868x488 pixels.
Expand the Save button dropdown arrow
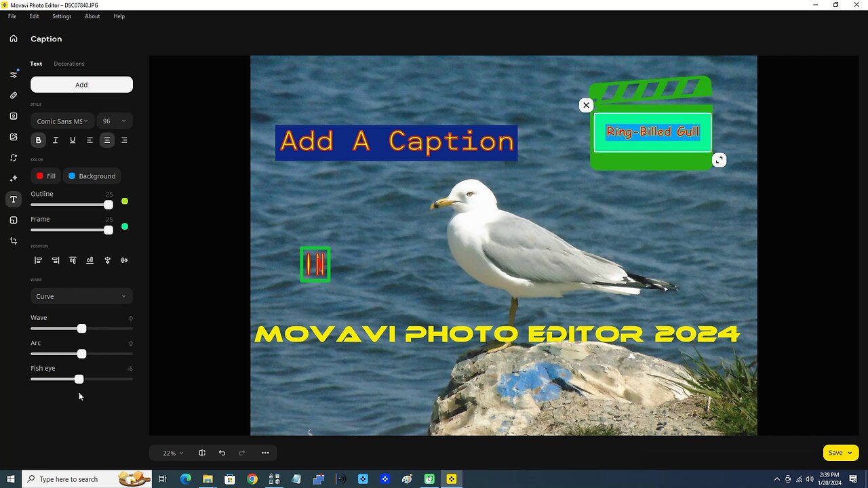point(850,453)
